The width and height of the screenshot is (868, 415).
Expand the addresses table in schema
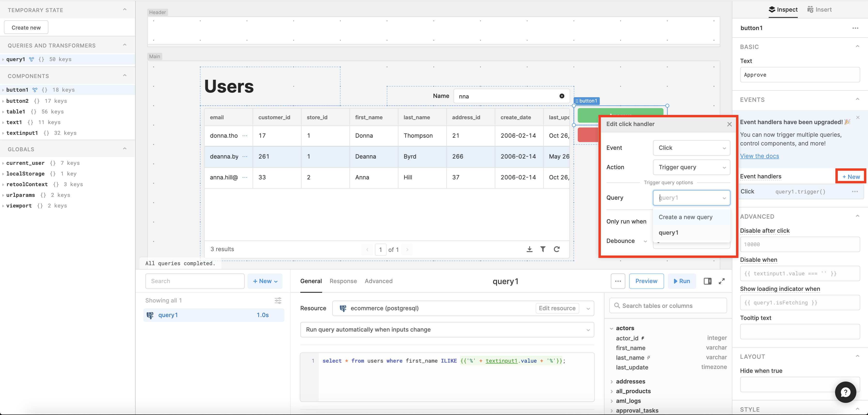pyautogui.click(x=612, y=382)
